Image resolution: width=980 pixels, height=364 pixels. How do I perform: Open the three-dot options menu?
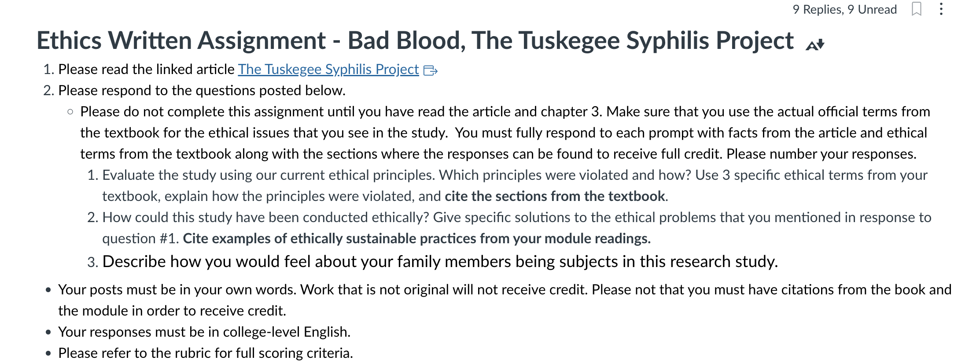941,9
